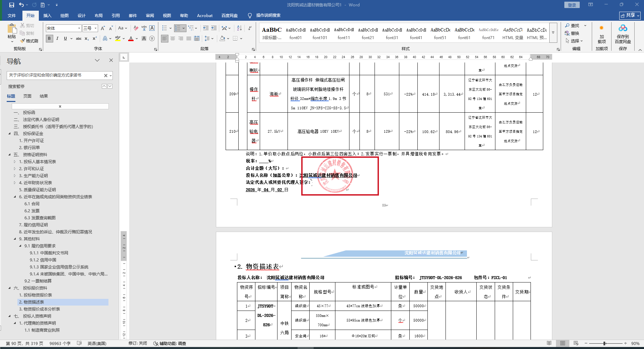
Task: Apply numbered list formatting
Action: [x=178, y=28]
